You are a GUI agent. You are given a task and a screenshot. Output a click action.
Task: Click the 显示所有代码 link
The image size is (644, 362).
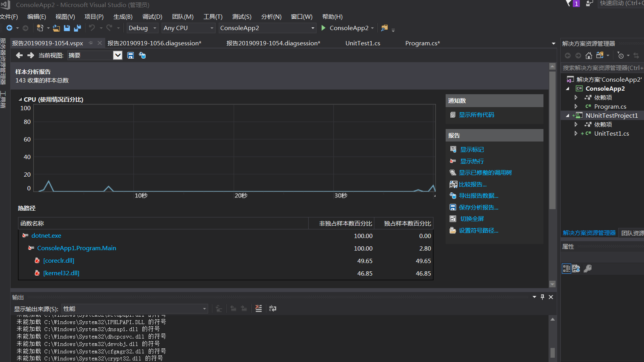point(477,115)
